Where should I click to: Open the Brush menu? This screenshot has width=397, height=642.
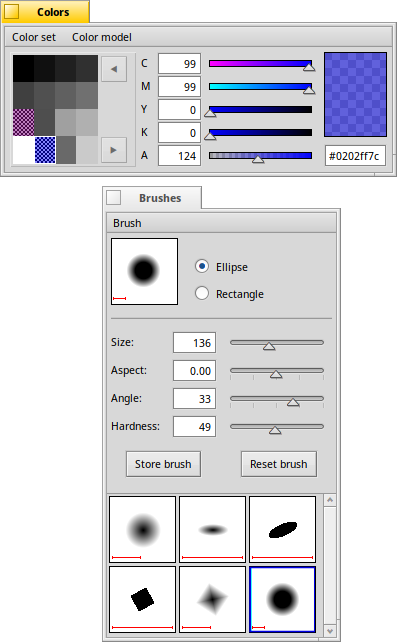tap(127, 223)
